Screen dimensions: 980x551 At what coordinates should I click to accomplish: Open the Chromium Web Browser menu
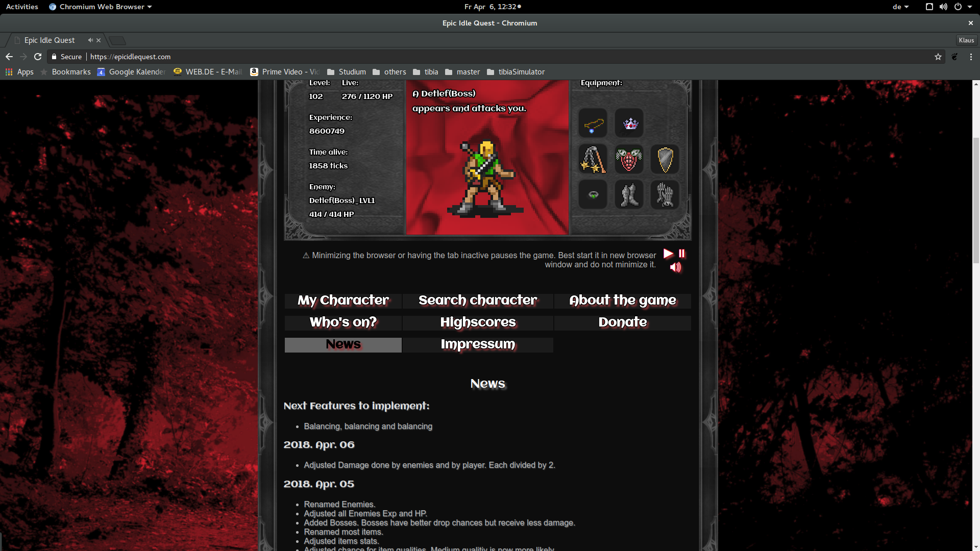pyautogui.click(x=100, y=7)
